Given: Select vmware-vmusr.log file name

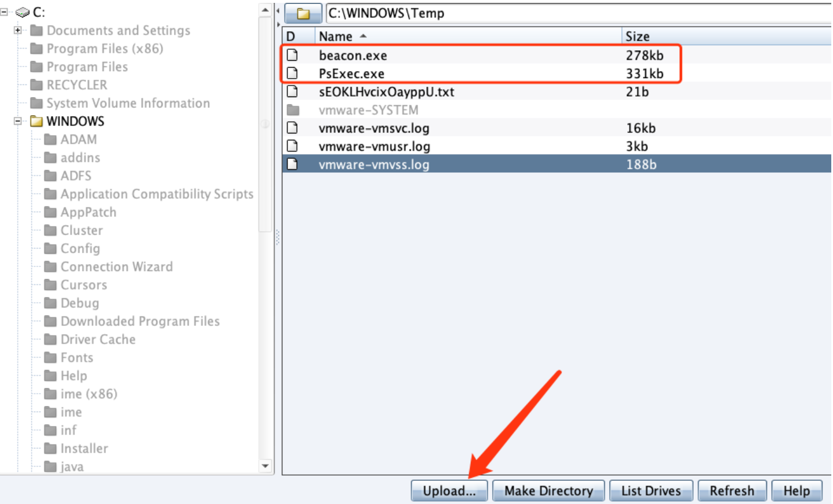Looking at the screenshot, I should click(x=374, y=146).
